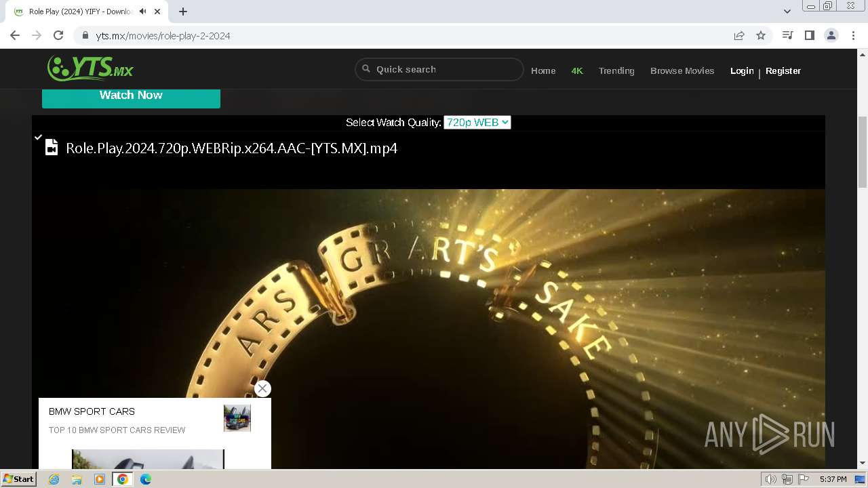Viewport: 868px width, 488px height.
Task: Click the BMW ad large car image
Action: pyautogui.click(x=148, y=459)
